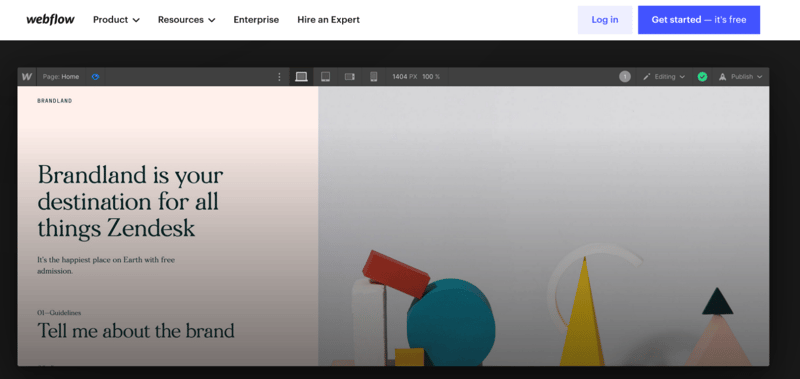Click the green checkmark status icon
Viewport: 800px width, 379px height.
[x=703, y=77]
